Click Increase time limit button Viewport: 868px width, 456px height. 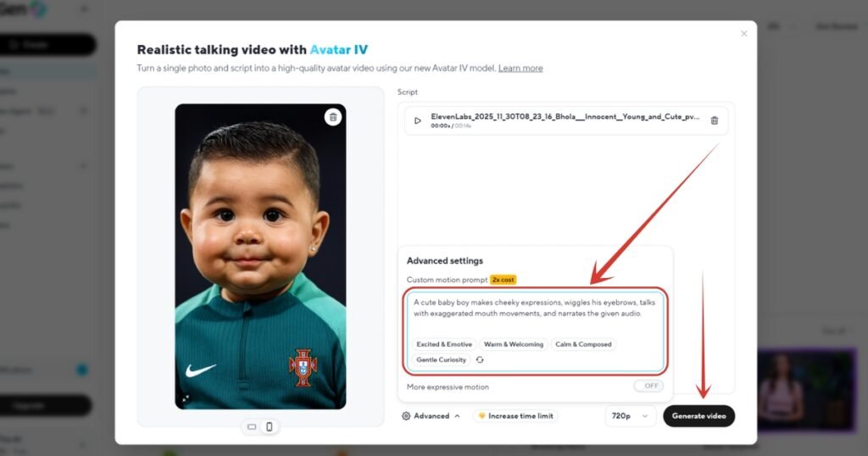(515, 416)
